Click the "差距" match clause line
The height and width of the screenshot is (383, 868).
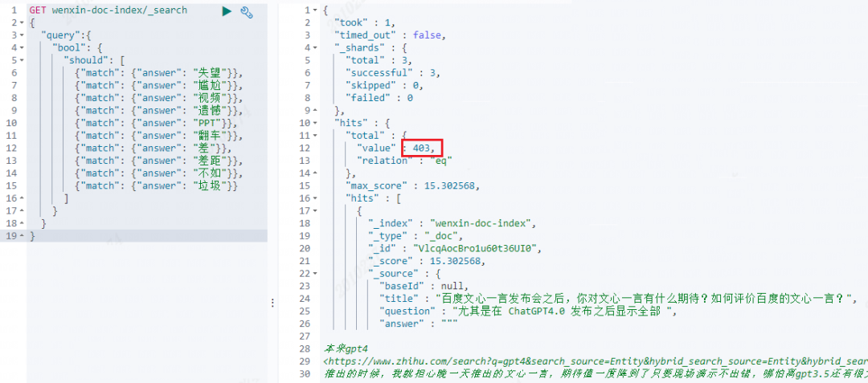pos(159,161)
